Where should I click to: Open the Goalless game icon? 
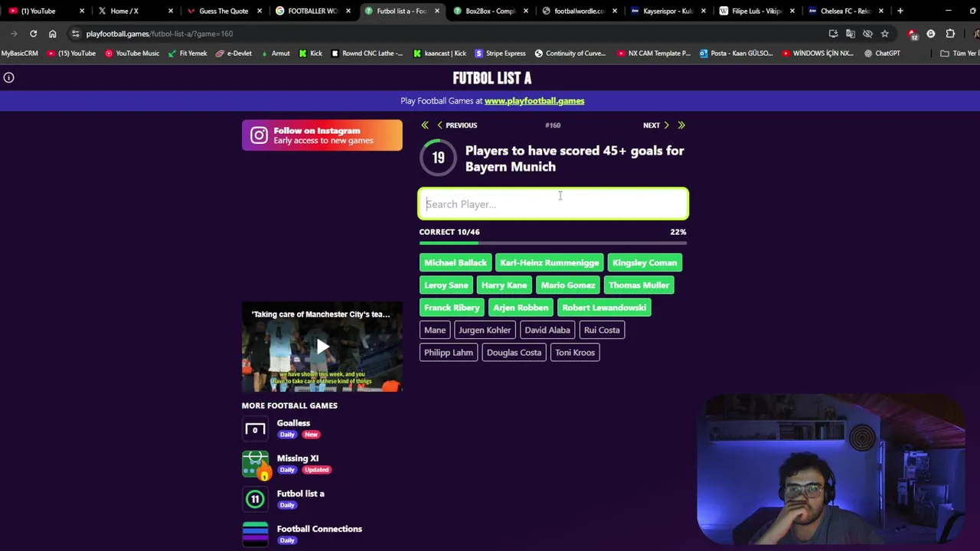(255, 429)
